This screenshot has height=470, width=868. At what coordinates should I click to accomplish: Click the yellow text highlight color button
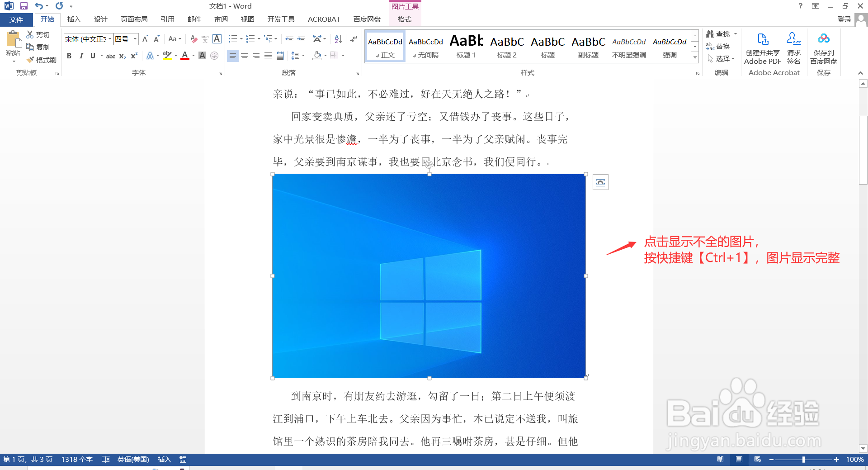(x=167, y=56)
